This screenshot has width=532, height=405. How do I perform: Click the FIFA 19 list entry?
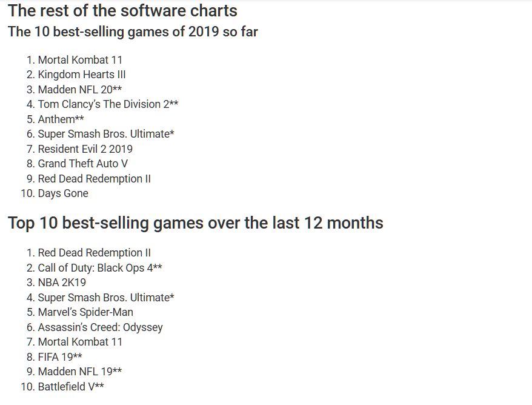(x=60, y=356)
